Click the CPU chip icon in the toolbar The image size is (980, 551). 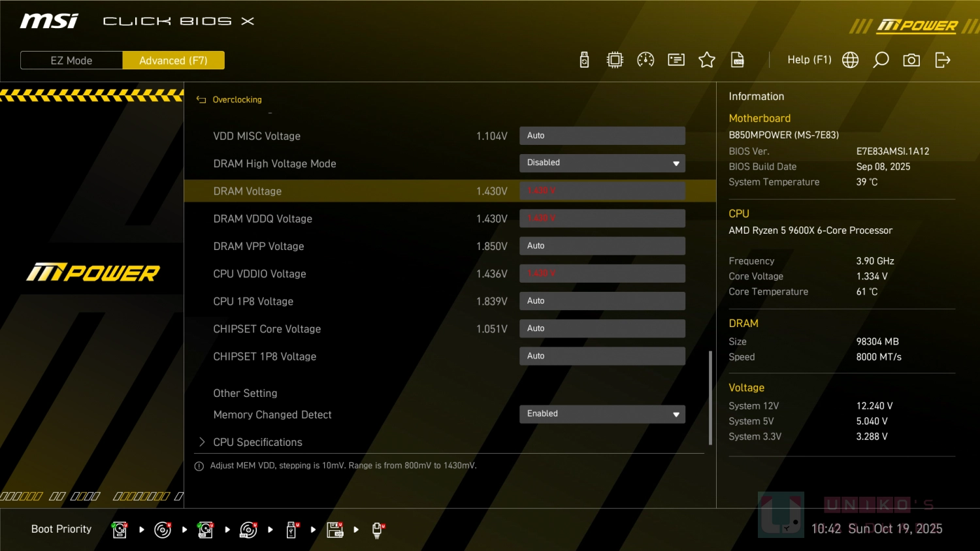615,60
